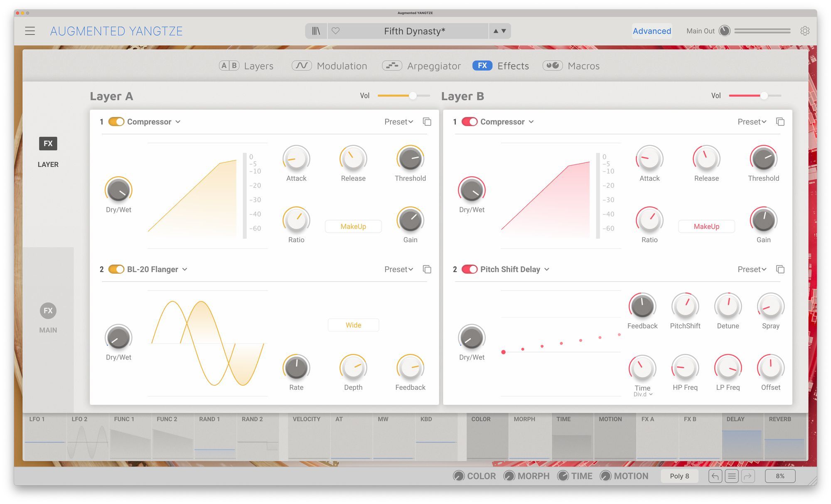Click the Fifth Dynasty preset name

pos(415,31)
